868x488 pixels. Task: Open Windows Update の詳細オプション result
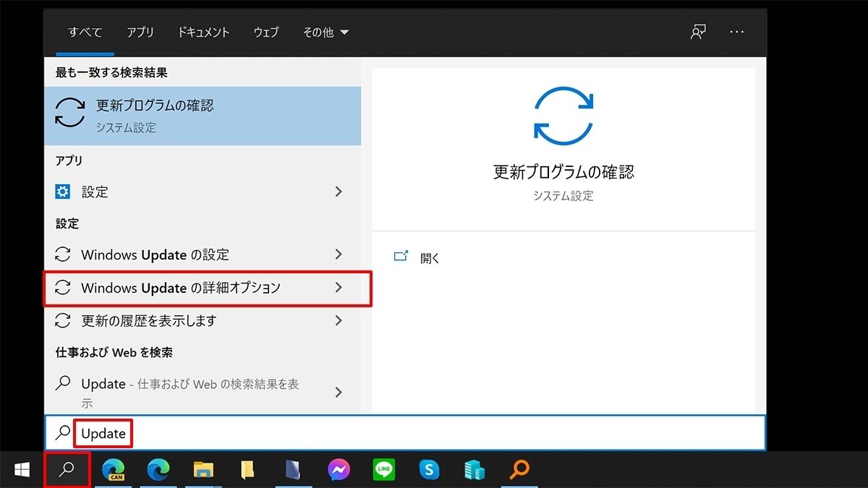(x=203, y=288)
